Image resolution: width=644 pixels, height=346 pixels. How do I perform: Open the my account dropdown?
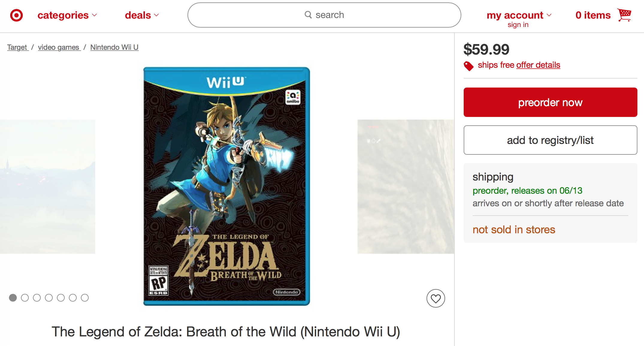(519, 15)
